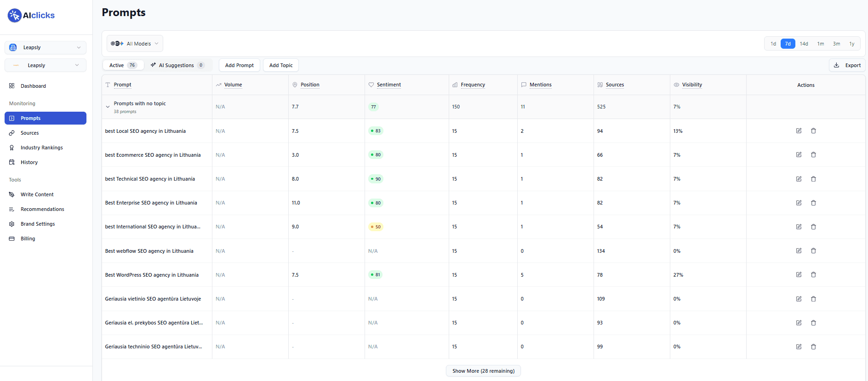The image size is (868, 381).
Task: Click the sentiment badge showing 50
Action: [x=376, y=227]
